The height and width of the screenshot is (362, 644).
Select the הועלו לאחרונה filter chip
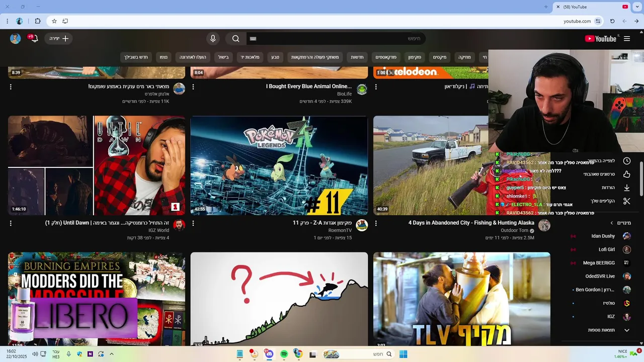coord(193,57)
